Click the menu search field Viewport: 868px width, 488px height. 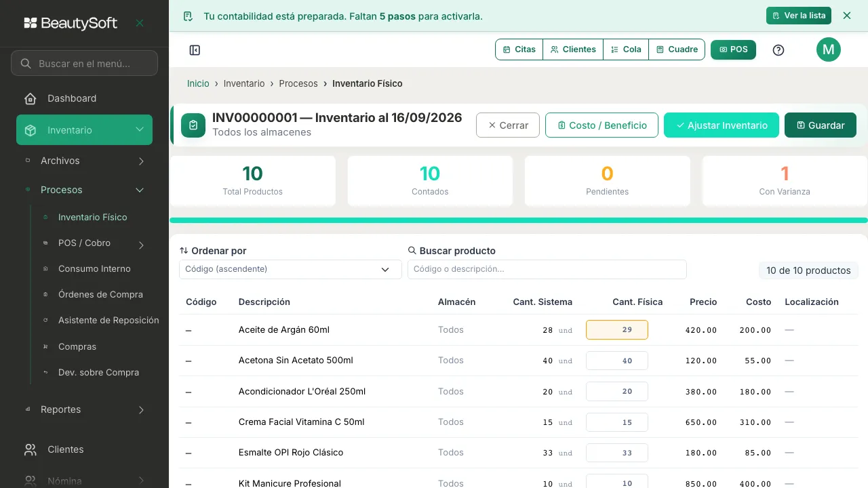[x=84, y=64]
